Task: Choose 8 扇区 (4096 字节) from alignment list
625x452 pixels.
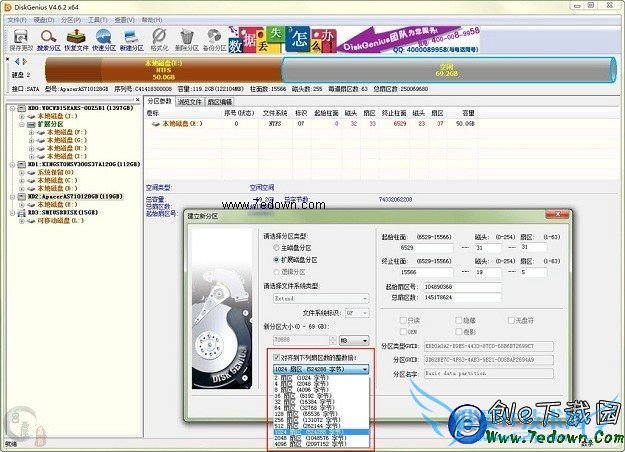Action: click(x=321, y=389)
